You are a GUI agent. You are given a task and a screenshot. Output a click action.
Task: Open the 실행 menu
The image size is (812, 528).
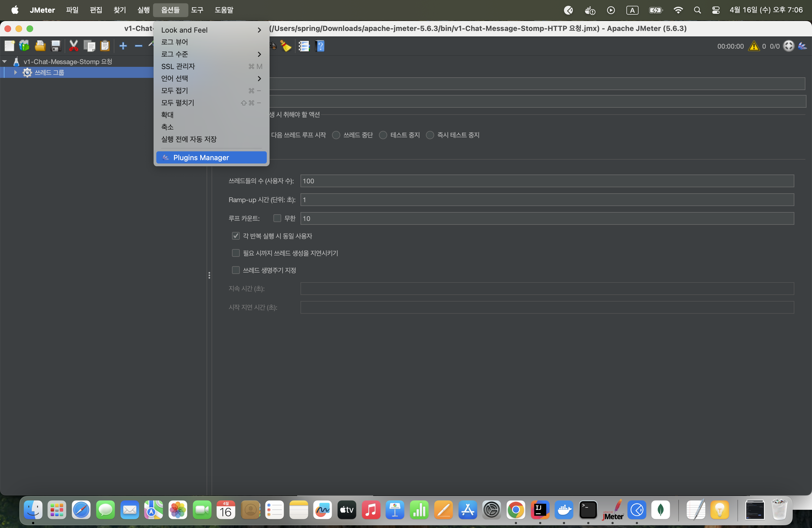143,10
